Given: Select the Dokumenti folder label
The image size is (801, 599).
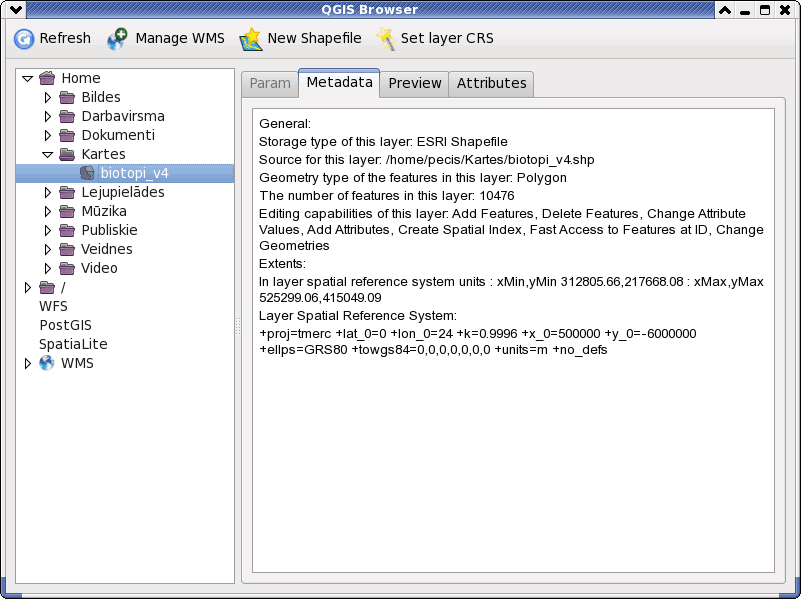Looking at the screenshot, I should [x=118, y=135].
